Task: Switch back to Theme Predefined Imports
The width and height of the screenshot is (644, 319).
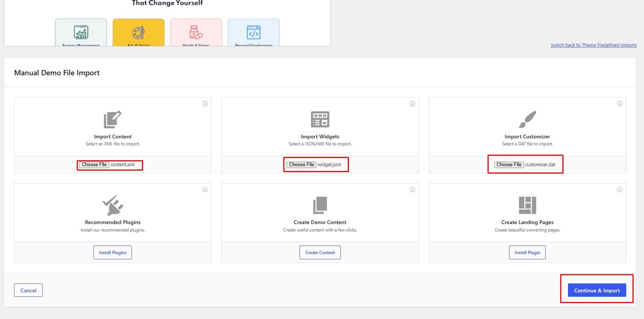Action: [594, 45]
